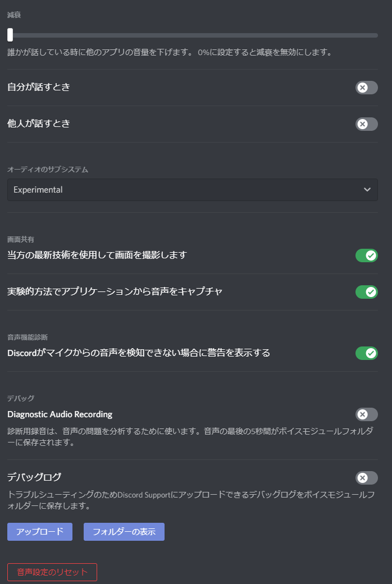392x584 pixels.
Task: Click the checkmark icon on screen capture toggle
Action: [x=371, y=255]
